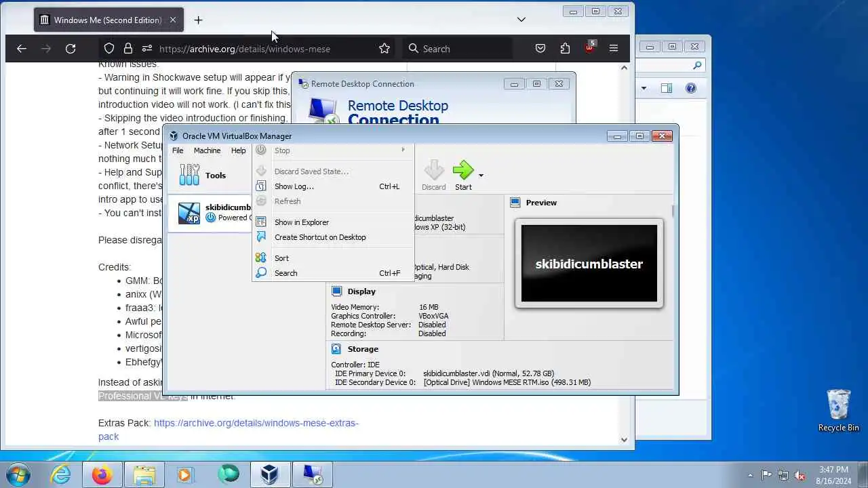The width and height of the screenshot is (868, 488).
Task: Click the permissions icon in the URL bar
Action: tap(147, 49)
